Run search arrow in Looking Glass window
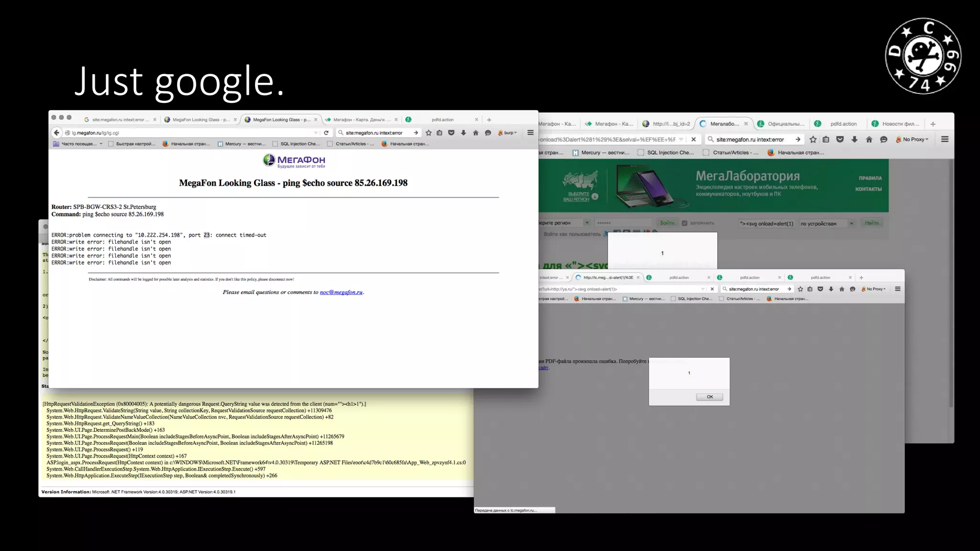Viewport: 980px width, 551px height. [x=416, y=133]
